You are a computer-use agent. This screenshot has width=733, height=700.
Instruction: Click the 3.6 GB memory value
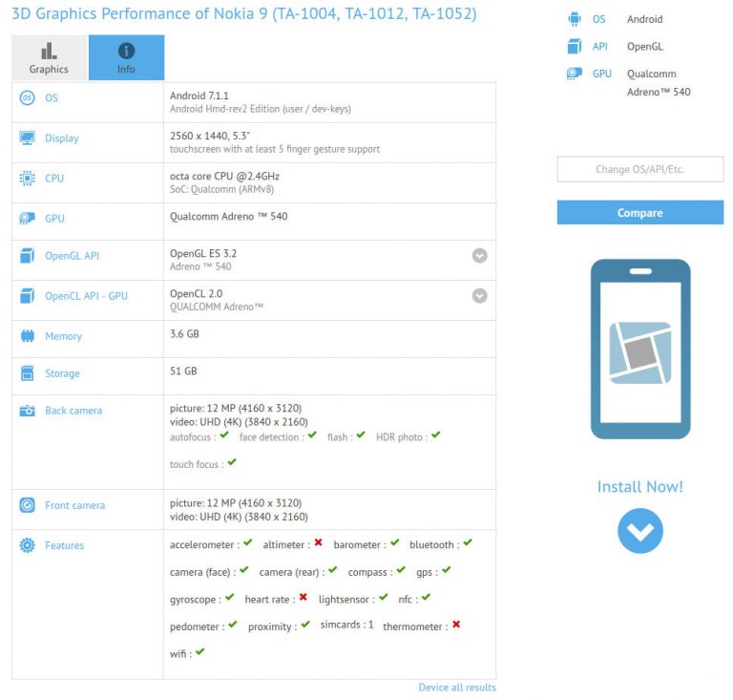point(184,334)
